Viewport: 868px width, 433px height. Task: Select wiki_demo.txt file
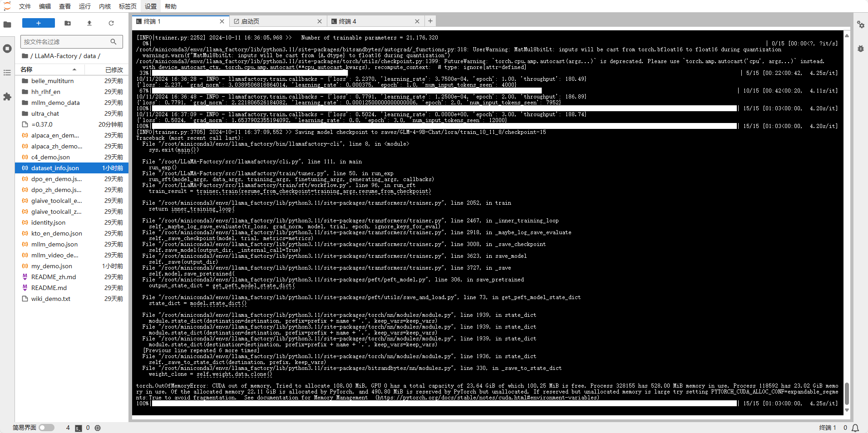click(72, 299)
